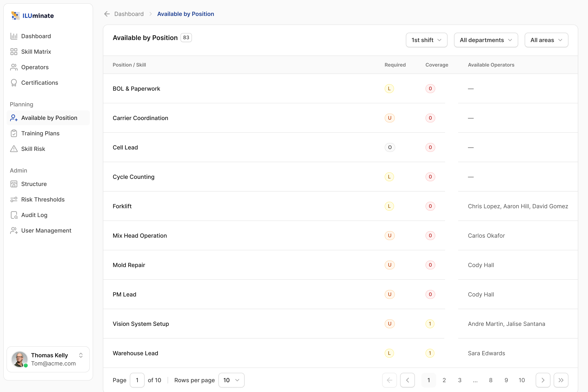Click the Certifications ribbon icon
This screenshot has width=588, height=392.
14,83
